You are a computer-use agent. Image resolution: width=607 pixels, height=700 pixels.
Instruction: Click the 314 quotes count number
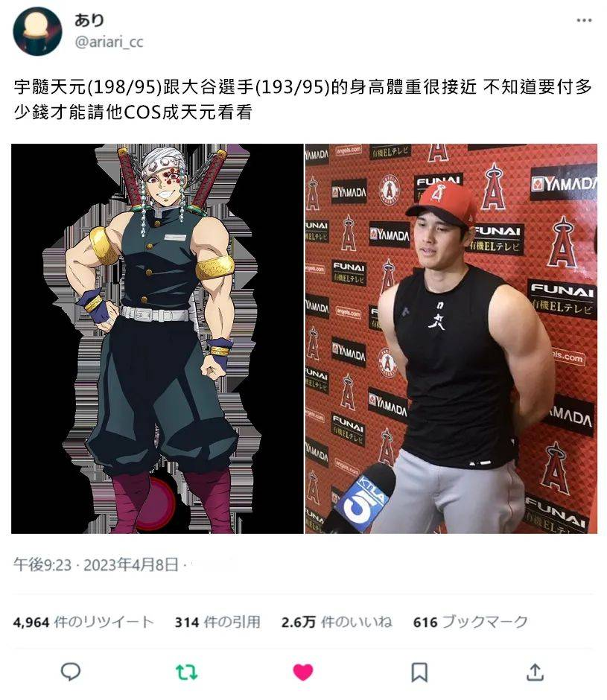187,622
